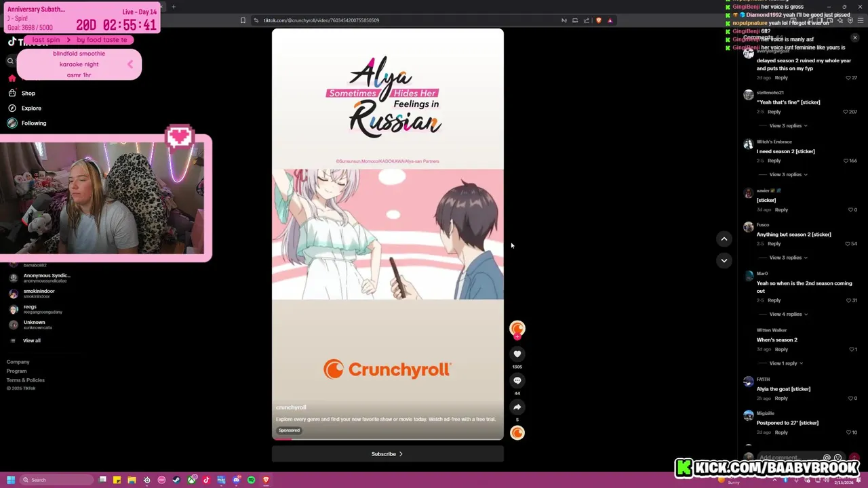
Task: Expand replies under "Yeah that's fine" comment
Action: click(x=788, y=125)
